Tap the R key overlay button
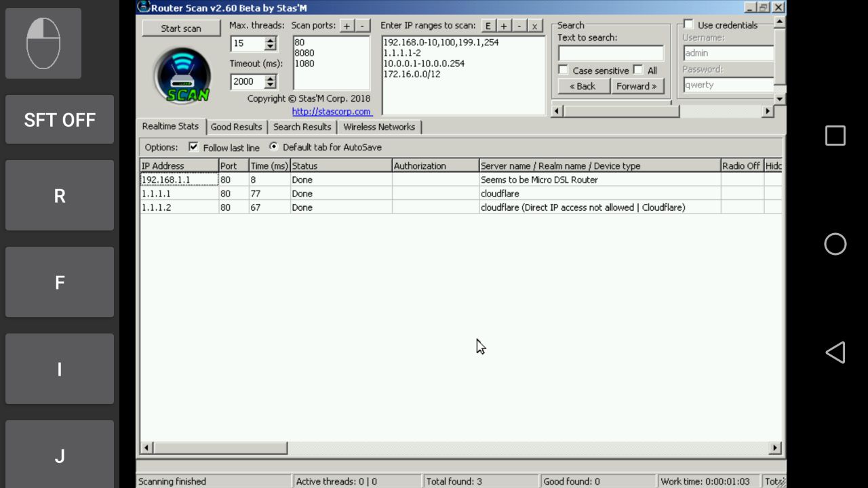The height and width of the screenshot is (488, 868). coord(60,195)
